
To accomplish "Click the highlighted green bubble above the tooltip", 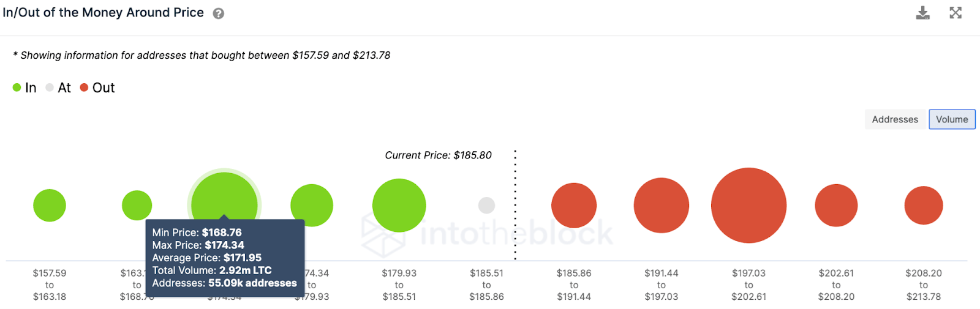I will pos(224,195).
